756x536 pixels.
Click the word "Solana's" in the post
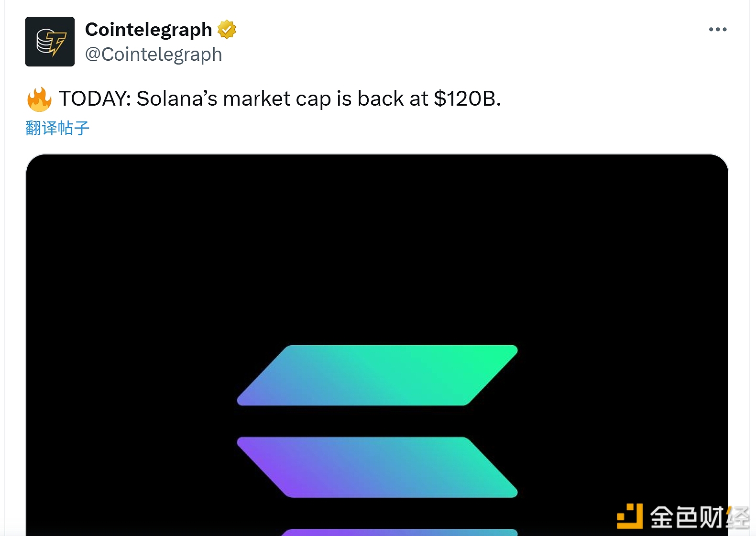[177, 99]
